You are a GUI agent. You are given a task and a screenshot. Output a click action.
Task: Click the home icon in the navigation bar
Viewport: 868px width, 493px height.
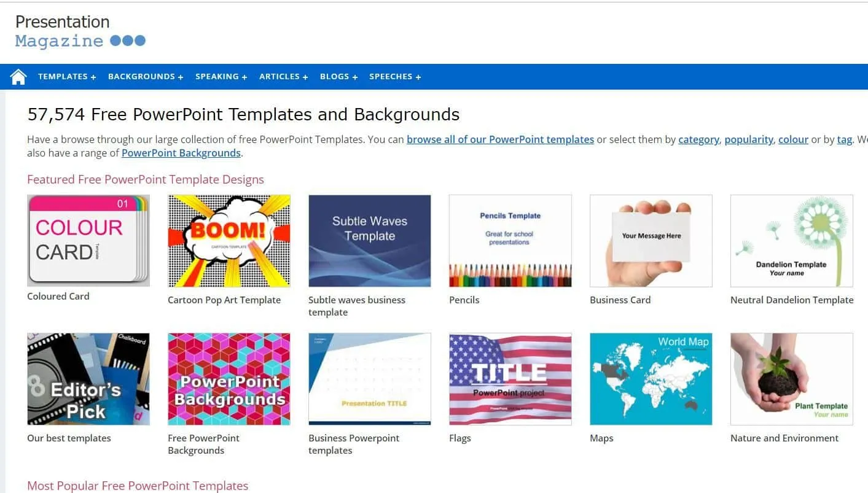[18, 76]
